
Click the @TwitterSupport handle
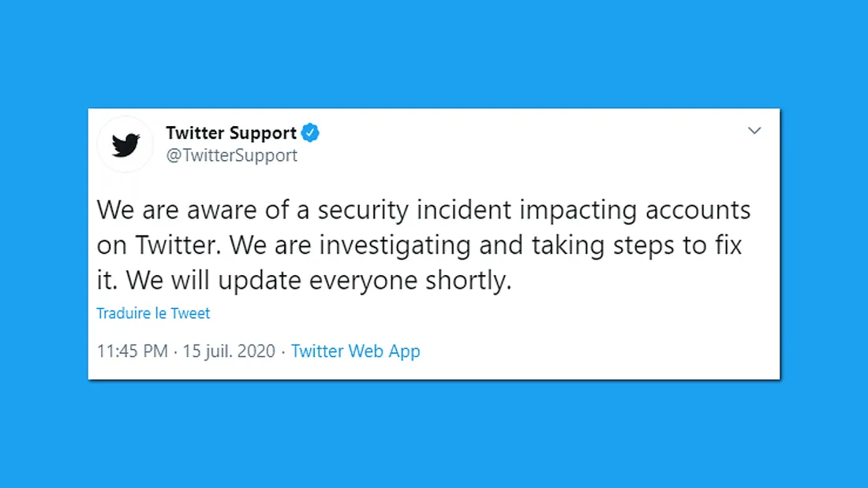point(231,155)
